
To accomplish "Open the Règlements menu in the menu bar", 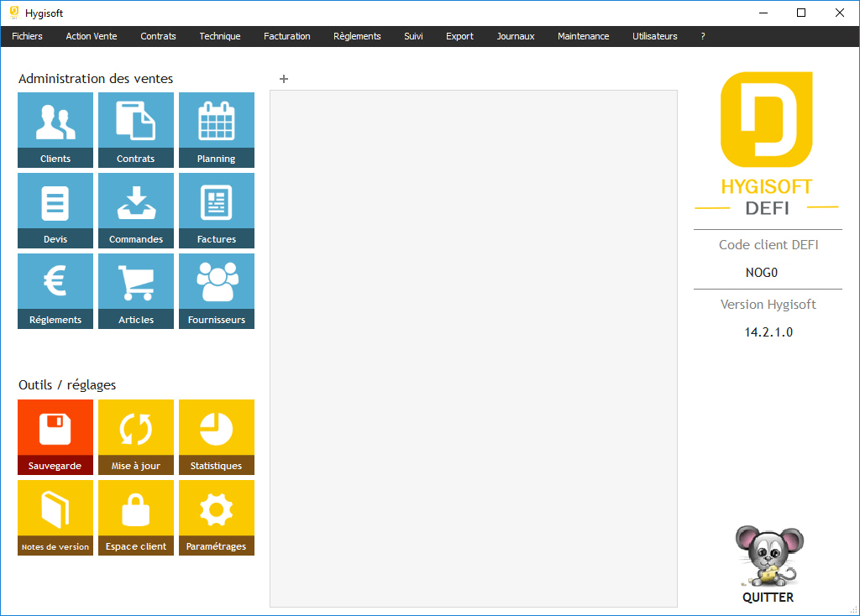I will click(357, 36).
